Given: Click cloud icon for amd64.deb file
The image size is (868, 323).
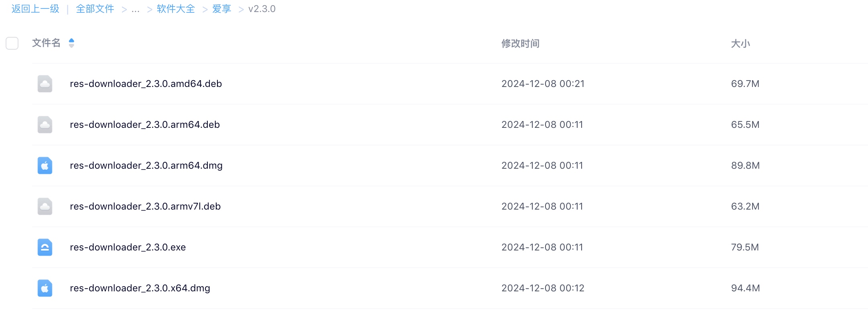Looking at the screenshot, I should [45, 84].
